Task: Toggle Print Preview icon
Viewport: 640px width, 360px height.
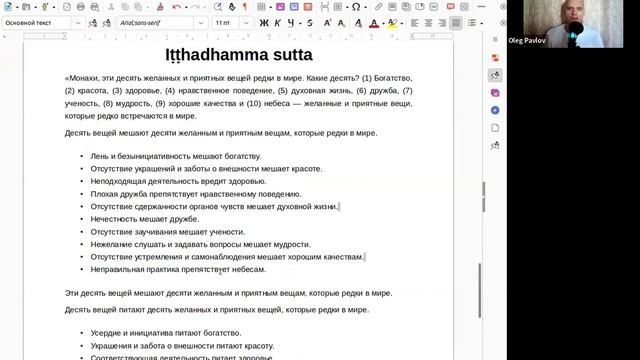Action: (x=95, y=7)
